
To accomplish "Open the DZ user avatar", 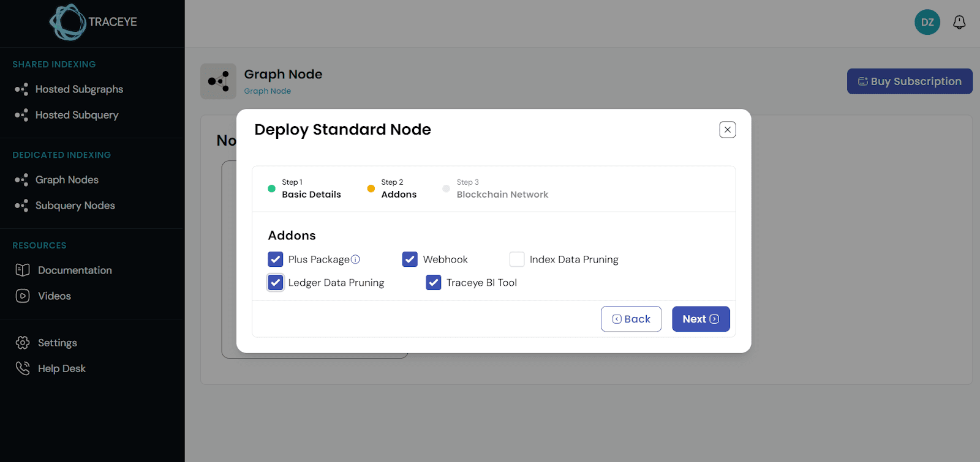I will (927, 23).
